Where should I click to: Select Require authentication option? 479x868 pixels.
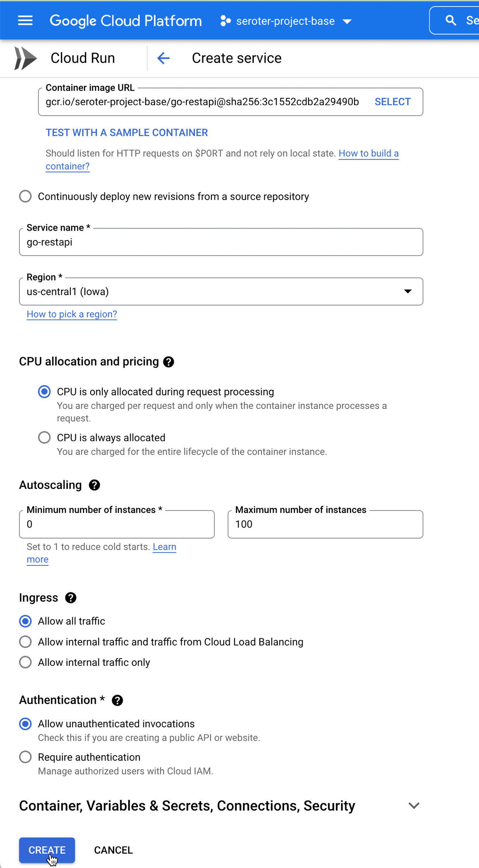(x=25, y=757)
